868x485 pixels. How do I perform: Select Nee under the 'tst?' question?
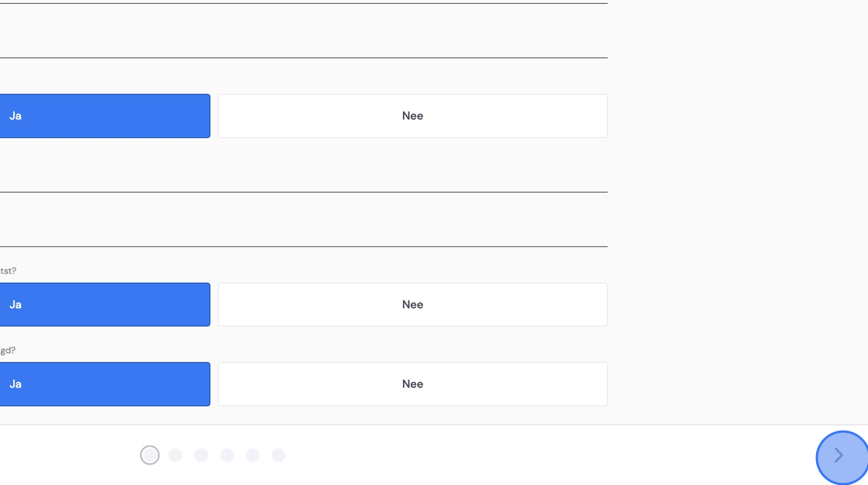coord(412,304)
